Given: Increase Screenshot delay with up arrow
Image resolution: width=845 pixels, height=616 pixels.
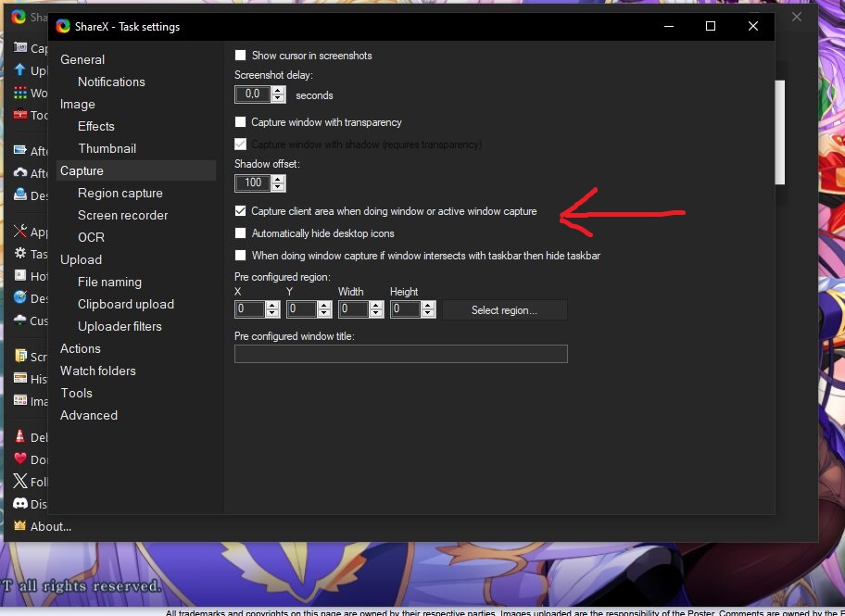Looking at the screenshot, I should pos(278,90).
